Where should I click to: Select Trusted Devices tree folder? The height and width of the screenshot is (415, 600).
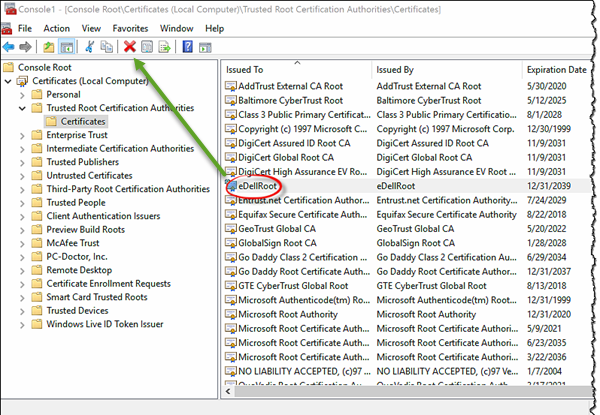pos(77,311)
